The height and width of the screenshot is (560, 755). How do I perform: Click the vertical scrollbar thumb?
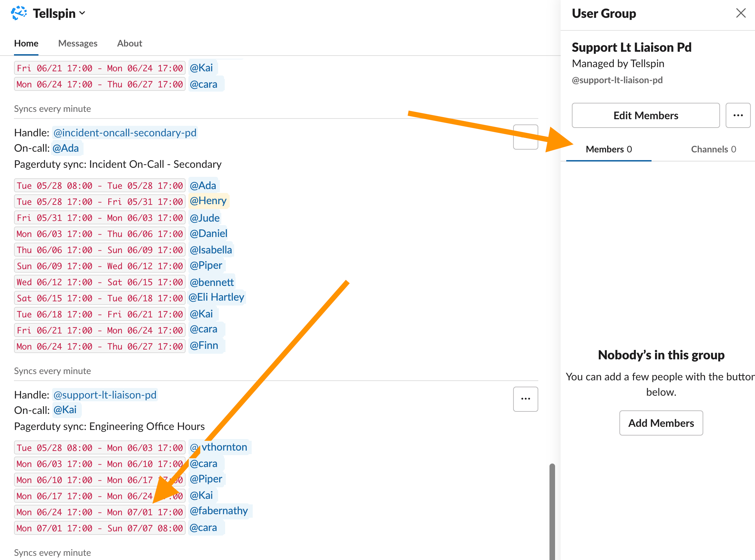tap(552, 512)
